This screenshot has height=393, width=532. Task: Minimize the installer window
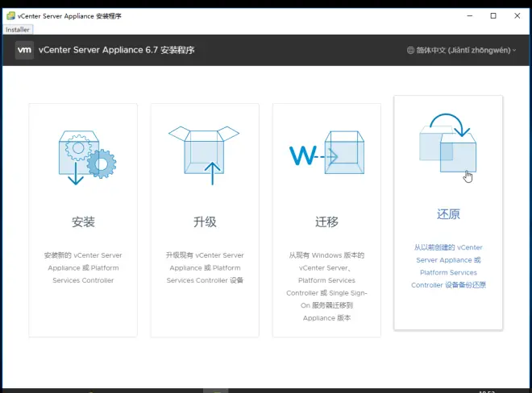(470, 16)
